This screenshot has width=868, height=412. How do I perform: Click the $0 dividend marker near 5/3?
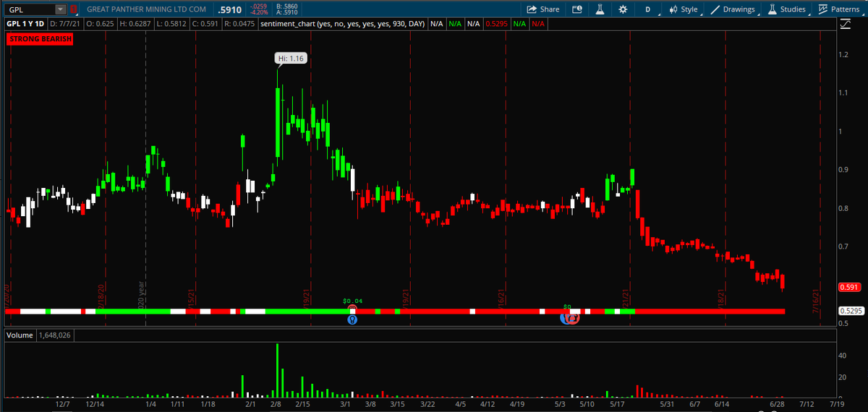click(568, 306)
